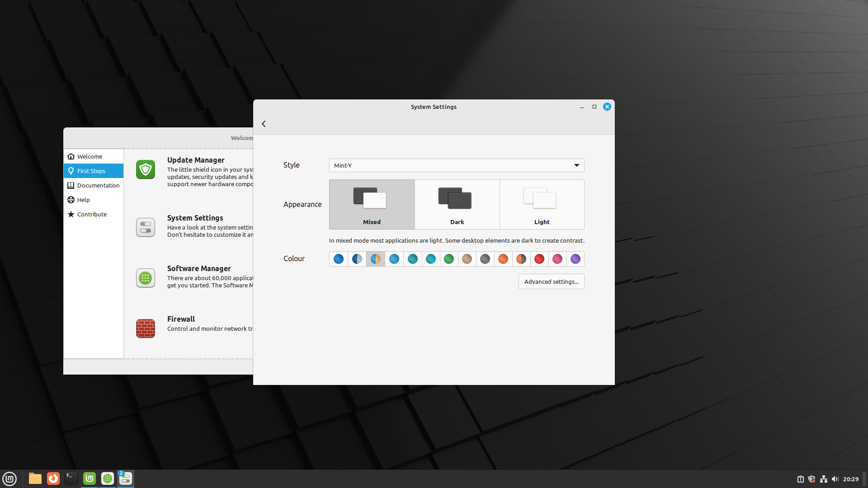Viewport: 868px width, 488px height.
Task: Choose the pink colour swatch
Action: pyautogui.click(x=557, y=259)
